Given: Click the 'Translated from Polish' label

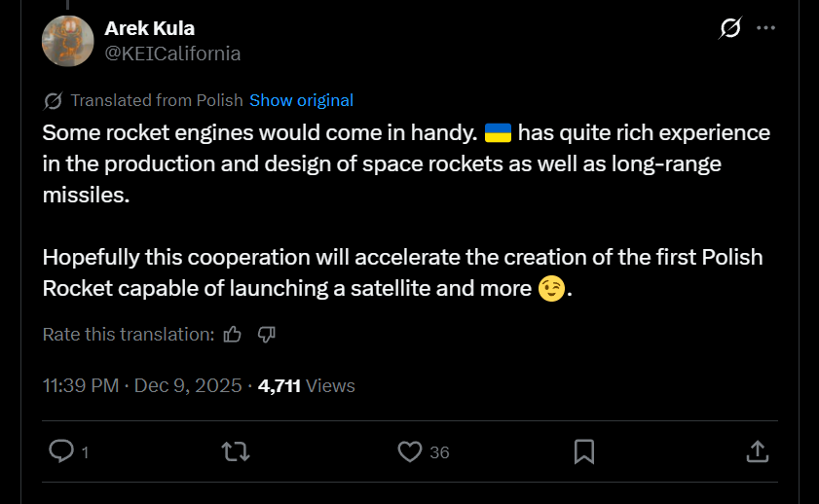Looking at the screenshot, I should point(157,100).
